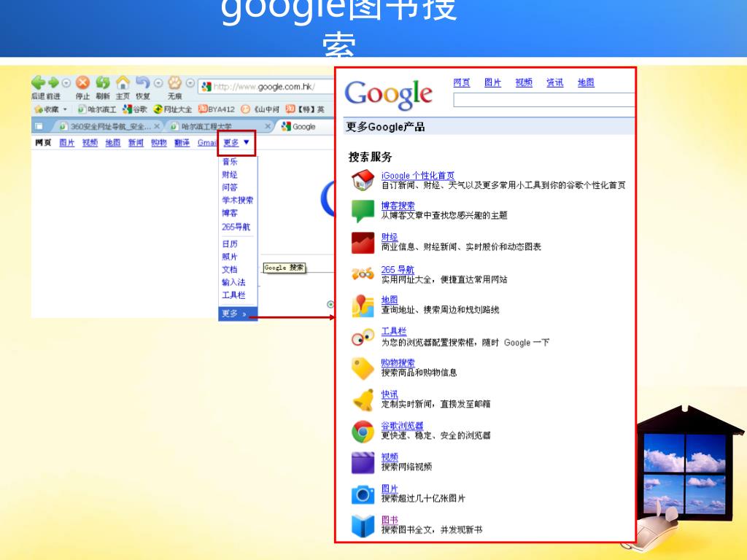Select 学术搜索 from the dropdown menu
Image resolution: width=747 pixels, height=560 pixels.
[238, 201]
